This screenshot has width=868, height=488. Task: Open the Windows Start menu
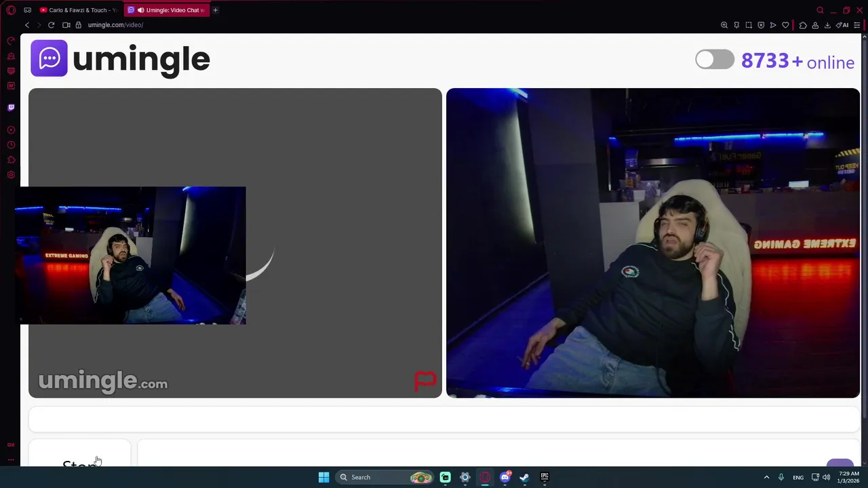323,477
